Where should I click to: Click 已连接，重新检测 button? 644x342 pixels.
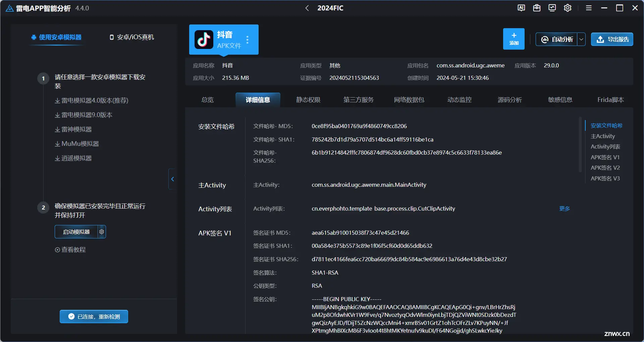pyautogui.click(x=94, y=317)
